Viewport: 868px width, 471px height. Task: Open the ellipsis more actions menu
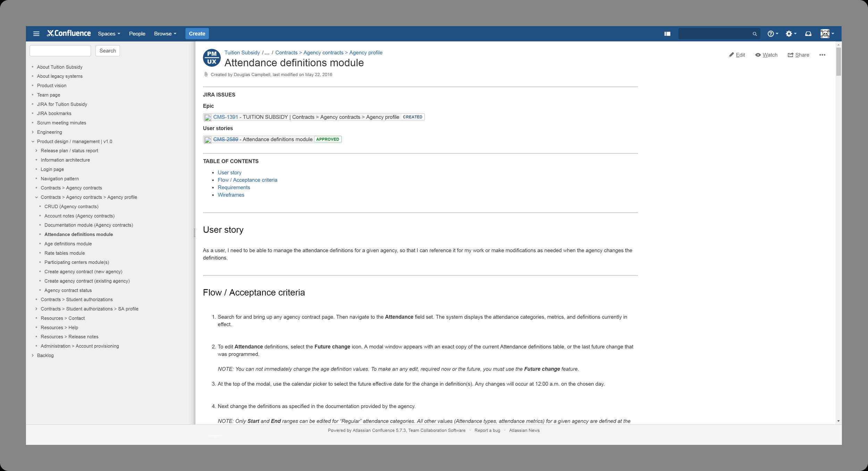[x=822, y=55]
